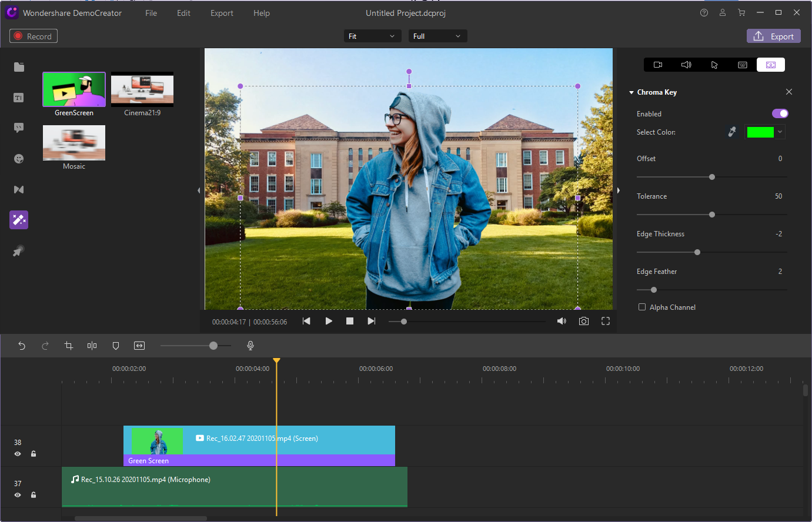
Task: Click the Record button
Action: coord(34,36)
